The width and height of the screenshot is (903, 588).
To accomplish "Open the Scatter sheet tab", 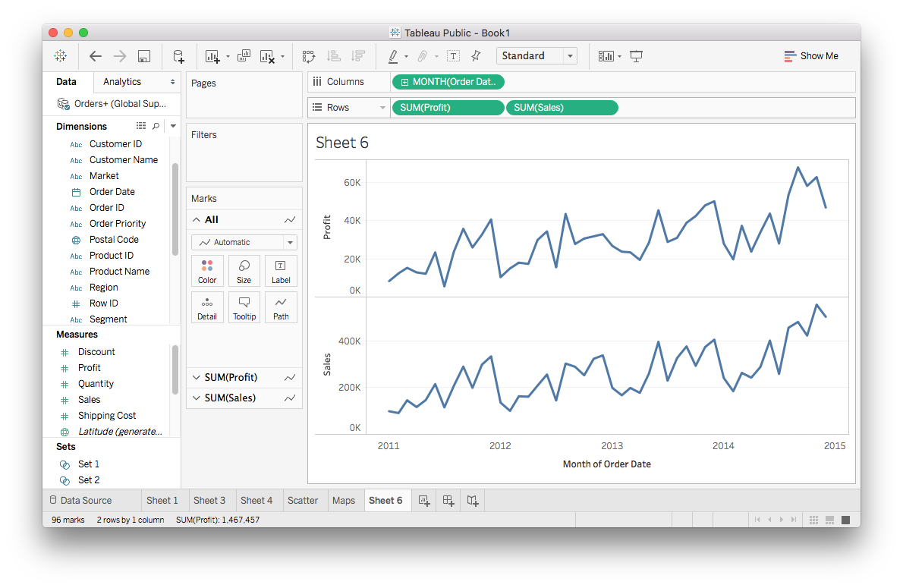I will click(303, 500).
